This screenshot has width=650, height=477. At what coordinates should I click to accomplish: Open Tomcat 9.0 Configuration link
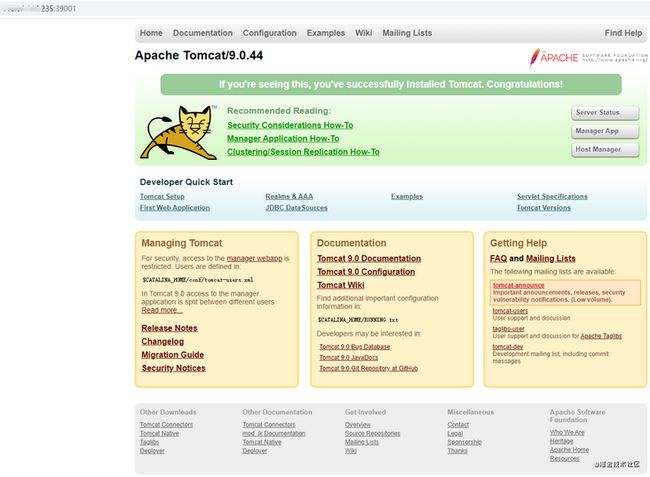pyautogui.click(x=366, y=272)
